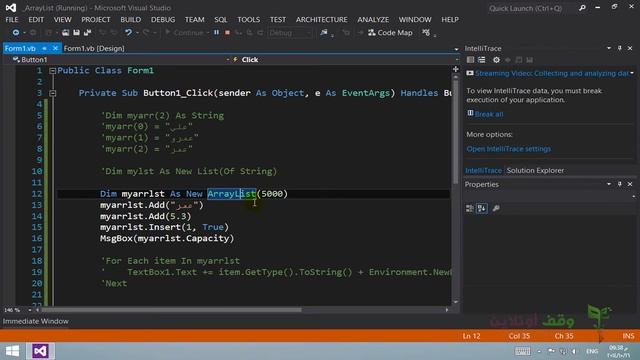Image resolution: width=640 pixels, height=360 pixels.
Task: Open the Immediate Window tab
Action: click(x=36, y=322)
